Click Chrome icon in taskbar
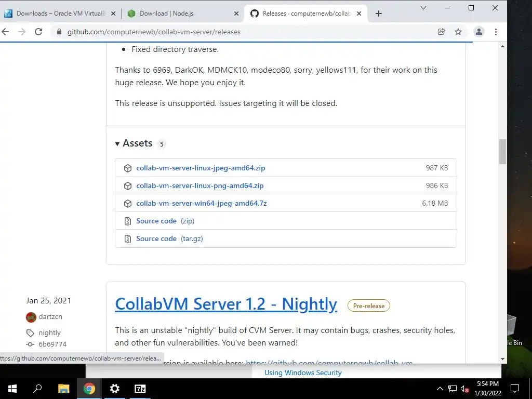The width and height of the screenshot is (532, 399). (89, 389)
